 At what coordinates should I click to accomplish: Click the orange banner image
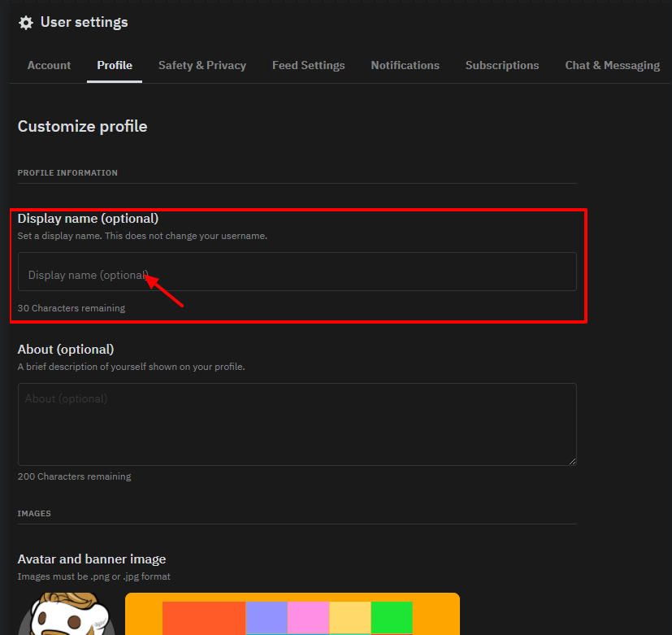tap(293, 614)
